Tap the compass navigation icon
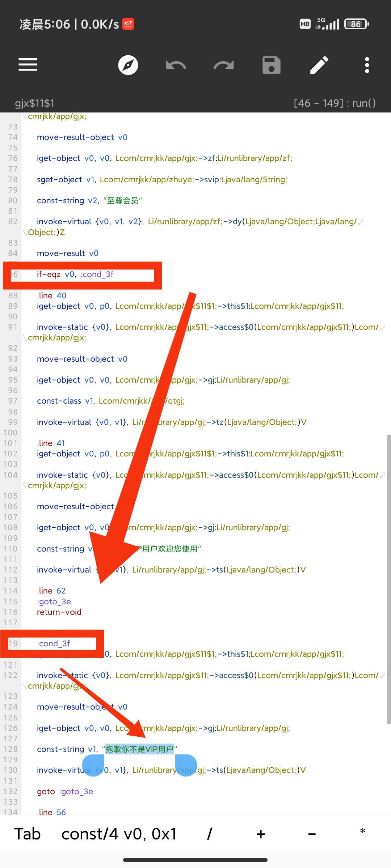The width and height of the screenshot is (391, 868). [128, 65]
